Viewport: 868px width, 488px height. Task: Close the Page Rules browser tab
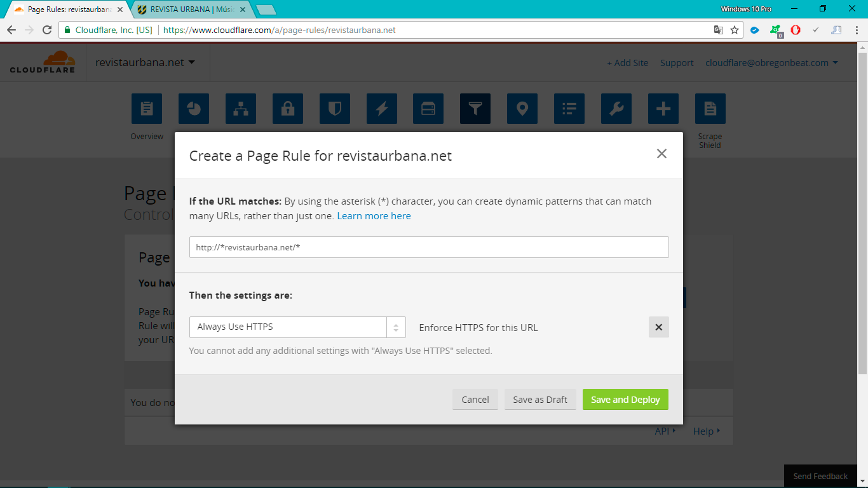coord(120,10)
